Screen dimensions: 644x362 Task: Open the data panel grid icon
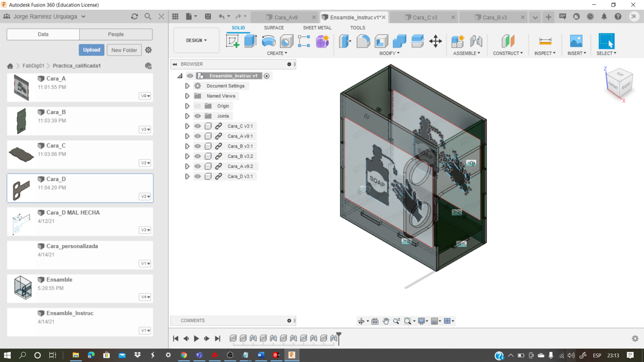point(176,16)
